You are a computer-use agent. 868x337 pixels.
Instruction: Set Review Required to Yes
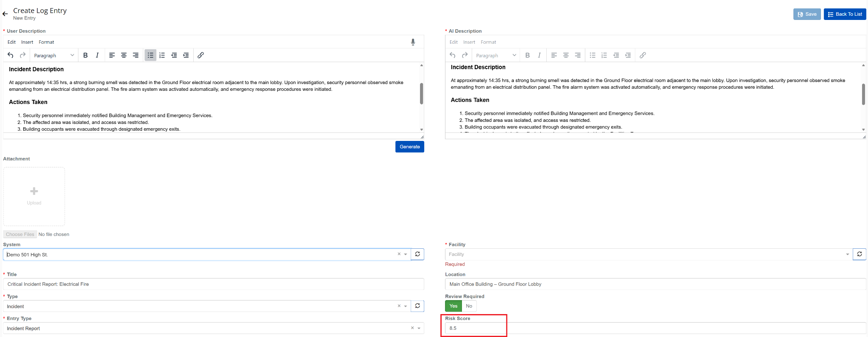453,306
